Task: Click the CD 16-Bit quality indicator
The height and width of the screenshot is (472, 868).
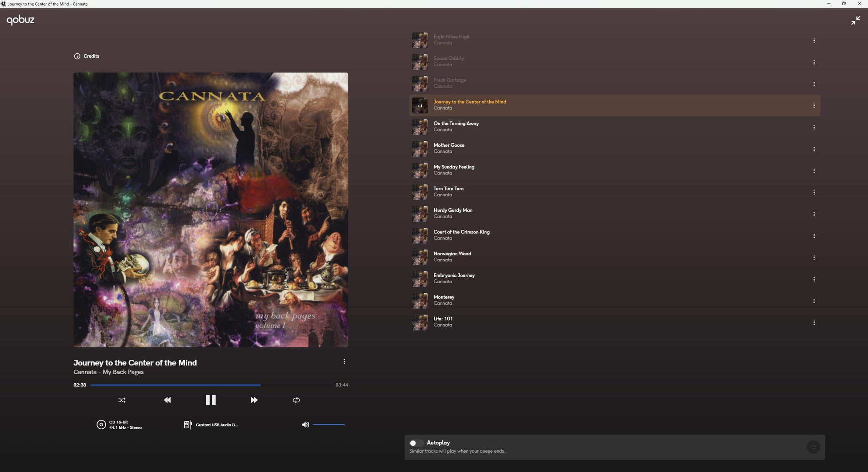Action: (119, 425)
